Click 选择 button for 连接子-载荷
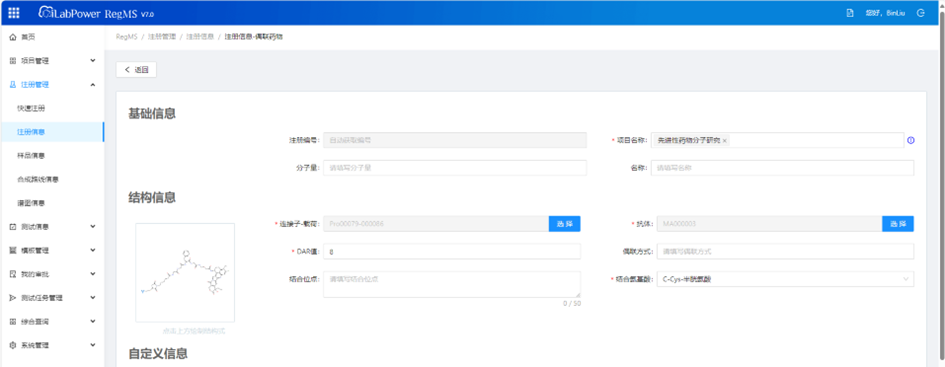Viewport: 945px width, 367px height. tap(565, 224)
